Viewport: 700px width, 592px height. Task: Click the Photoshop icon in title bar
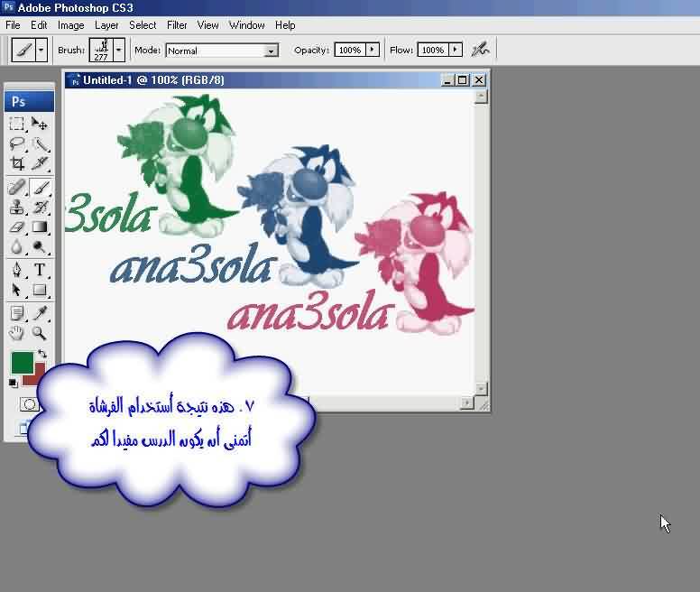click(x=8, y=6)
